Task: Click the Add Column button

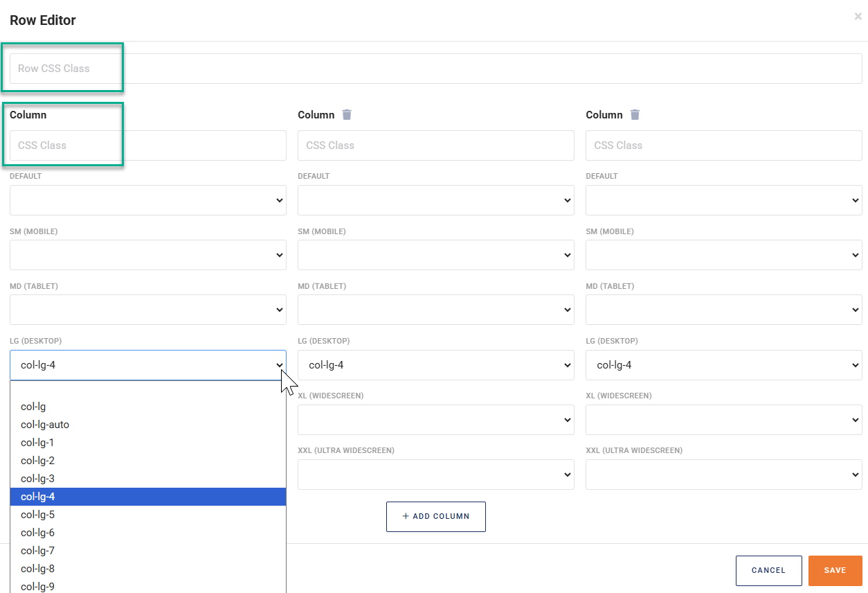Action: pyautogui.click(x=435, y=516)
